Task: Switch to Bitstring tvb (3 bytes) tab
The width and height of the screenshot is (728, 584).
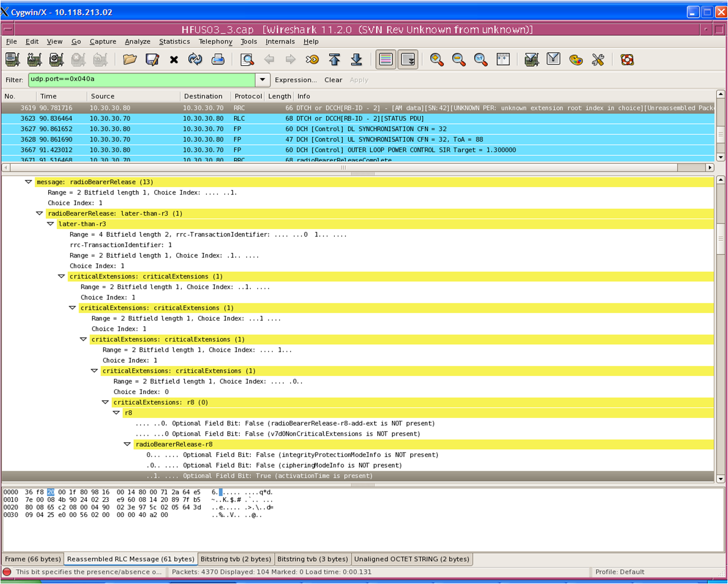Action: [x=313, y=559]
